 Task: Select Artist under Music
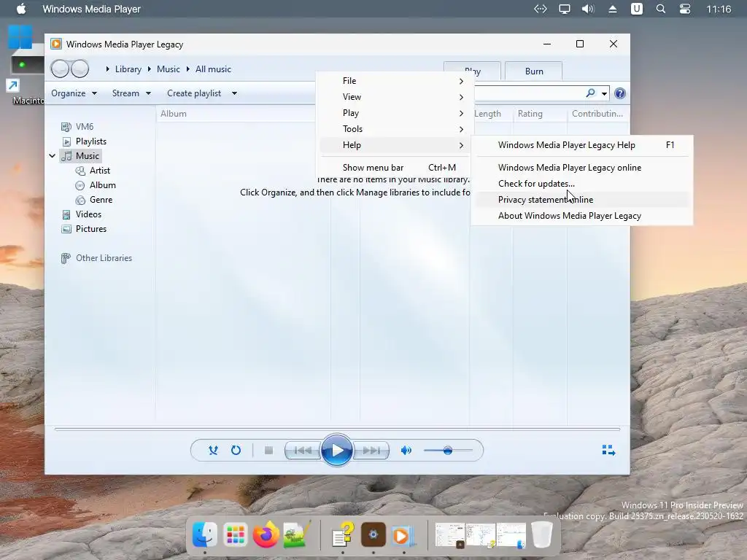[93, 171]
